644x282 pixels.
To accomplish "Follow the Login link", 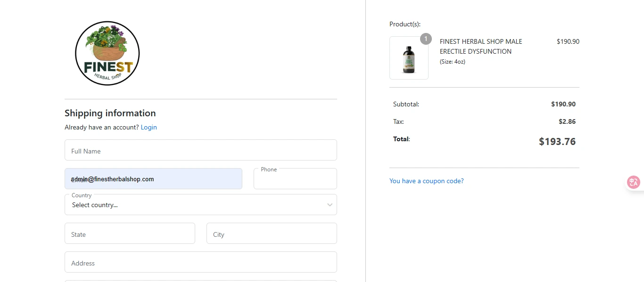I will (x=149, y=127).
